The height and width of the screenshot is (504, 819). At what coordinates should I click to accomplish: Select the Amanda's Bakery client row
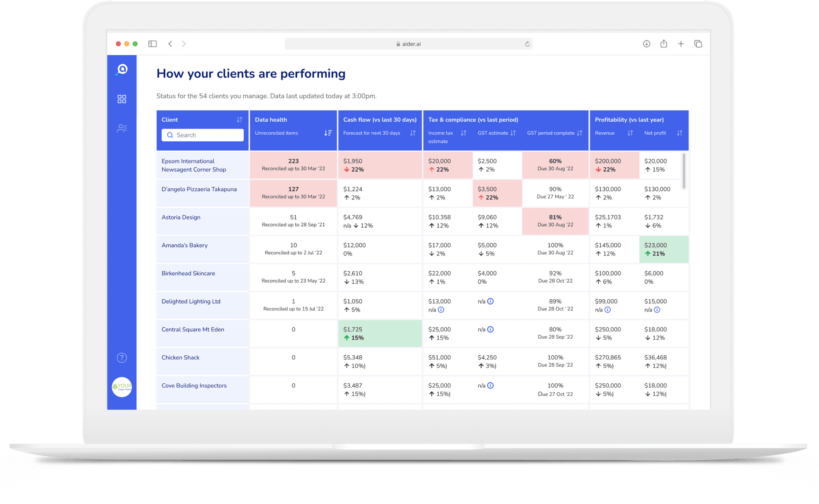[184, 245]
